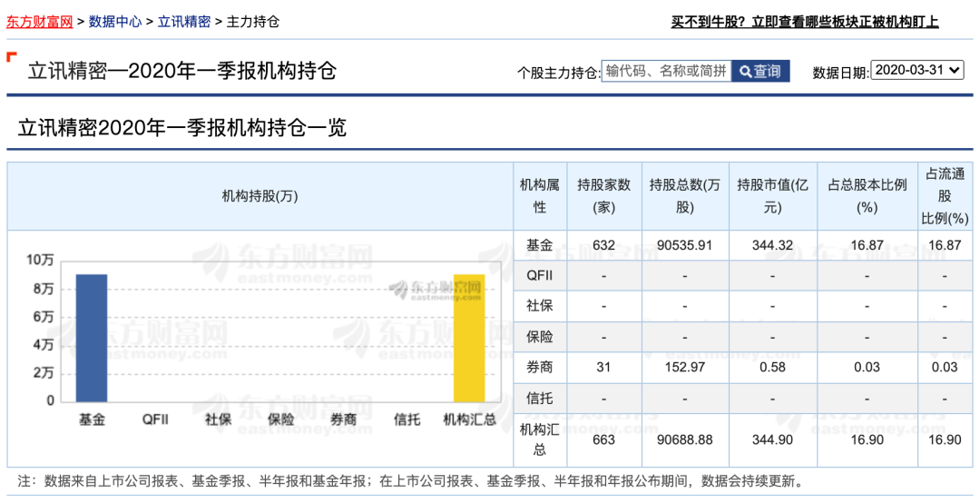The height and width of the screenshot is (503, 980).
Task: Click the 查询 search button
Action: click(760, 72)
